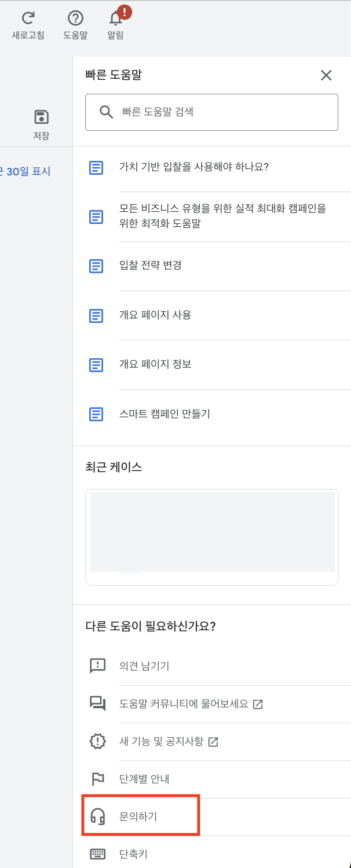Image resolution: width=351 pixels, height=868 pixels.
Task: Click the 도움말 커뮤니티 speech bubble icon
Action: coord(97,703)
